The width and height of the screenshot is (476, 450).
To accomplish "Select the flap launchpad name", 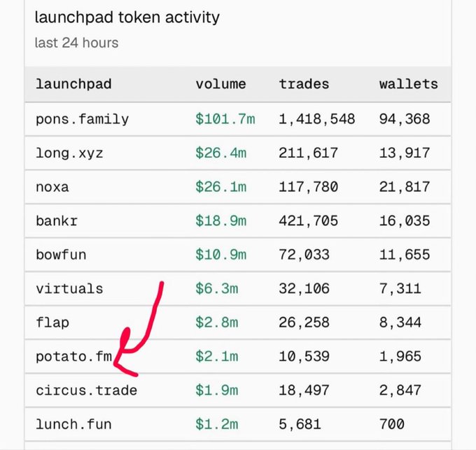I will tap(52, 323).
